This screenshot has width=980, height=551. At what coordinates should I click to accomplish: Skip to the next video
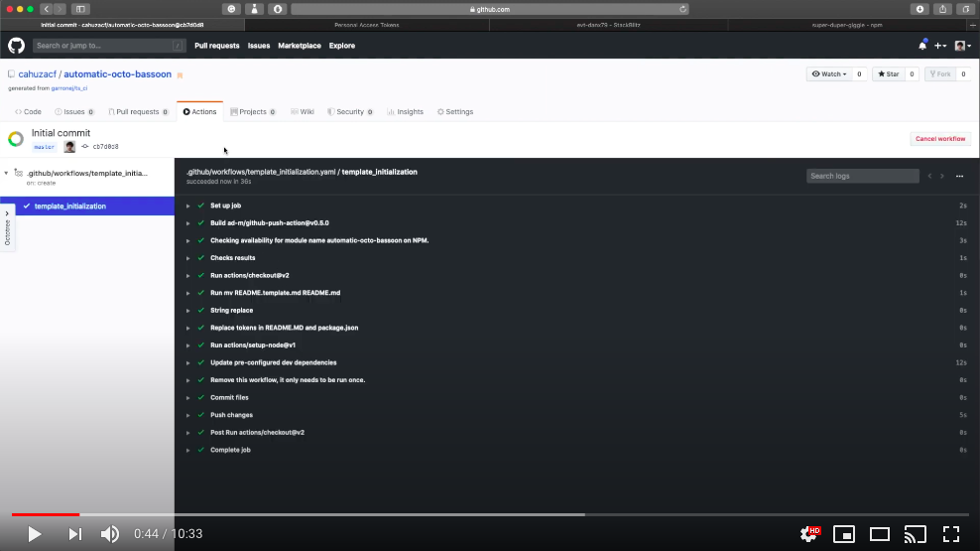click(75, 534)
